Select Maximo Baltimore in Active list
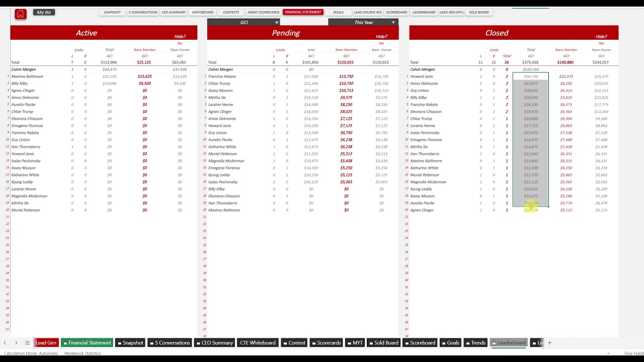The height and width of the screenshot is (362, 644). [x=27, y=76]
